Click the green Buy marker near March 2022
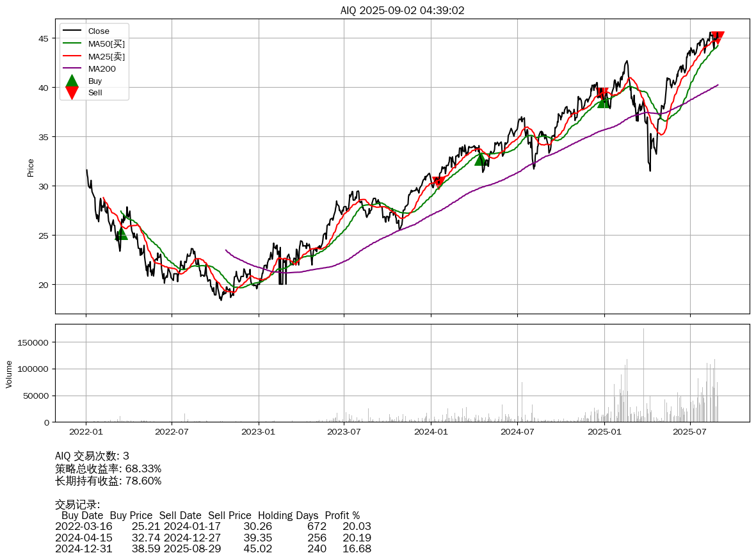 tap(121, 234)
